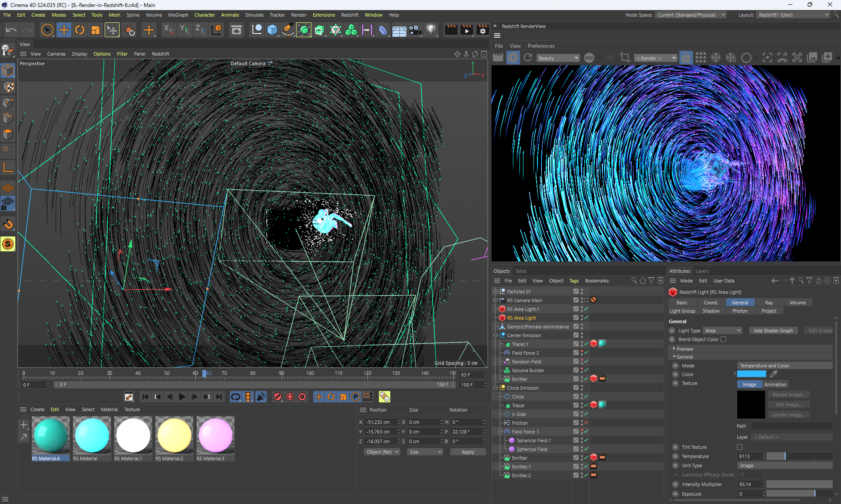Add a Cube primitive object
The height and width of the screenshot is (504, 841).
(272, 30)
